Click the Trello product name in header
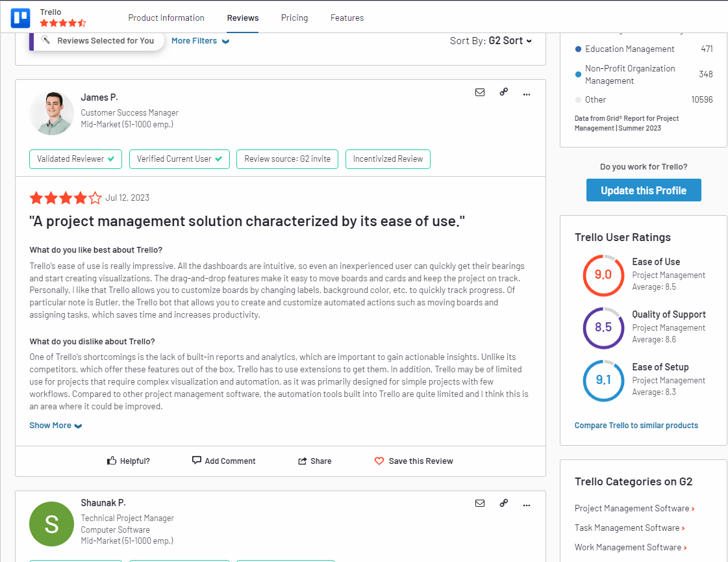Image resolution: width=728 pixels, height=562 pixels. tap(51, 12)
